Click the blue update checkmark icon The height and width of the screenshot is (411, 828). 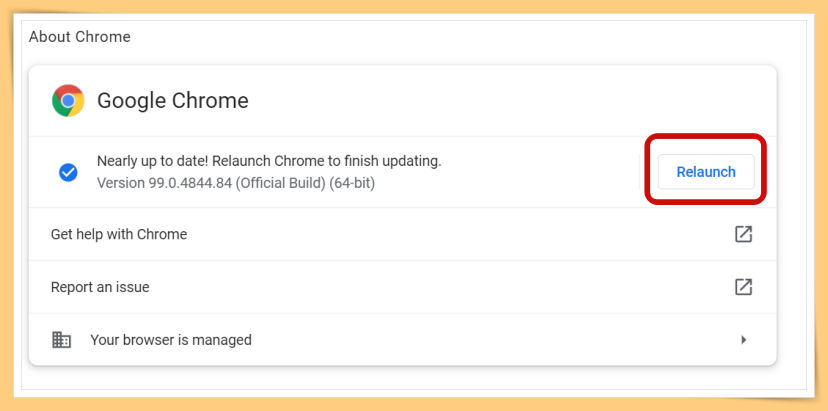click(x=68, y=172)
